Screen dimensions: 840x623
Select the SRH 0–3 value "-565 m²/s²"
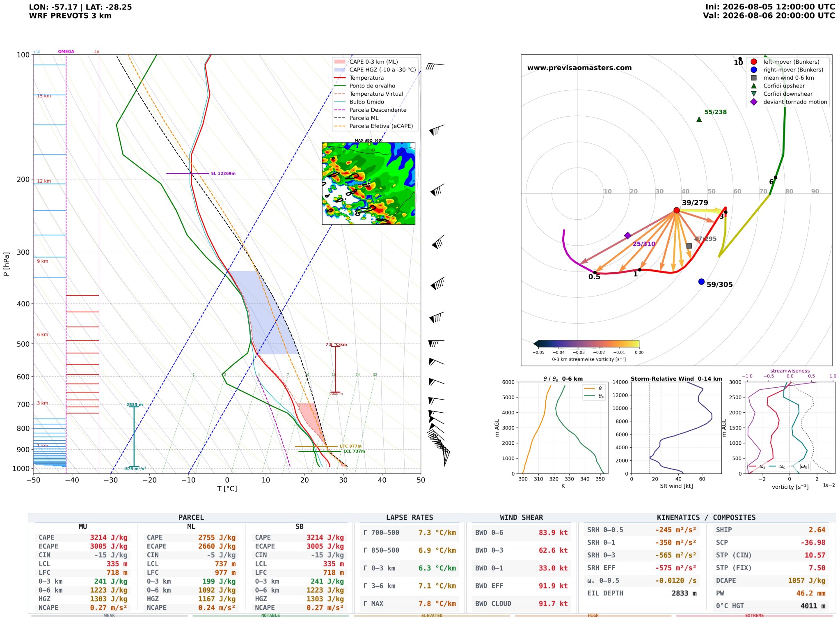click(675, 555)
